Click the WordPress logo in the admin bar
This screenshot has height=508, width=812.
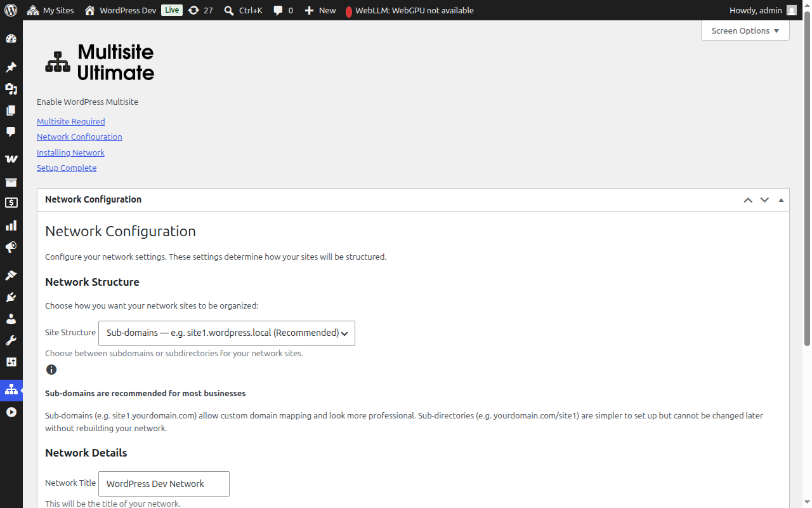(x=11, y=10)
